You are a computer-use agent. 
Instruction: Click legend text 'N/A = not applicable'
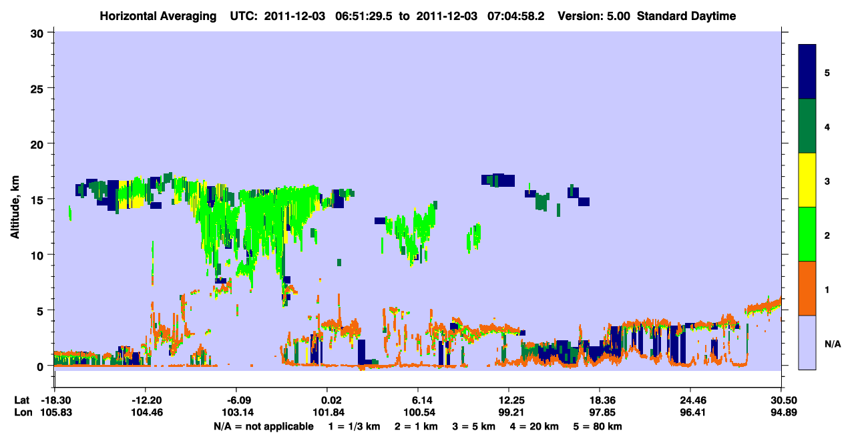coord(263,426)
